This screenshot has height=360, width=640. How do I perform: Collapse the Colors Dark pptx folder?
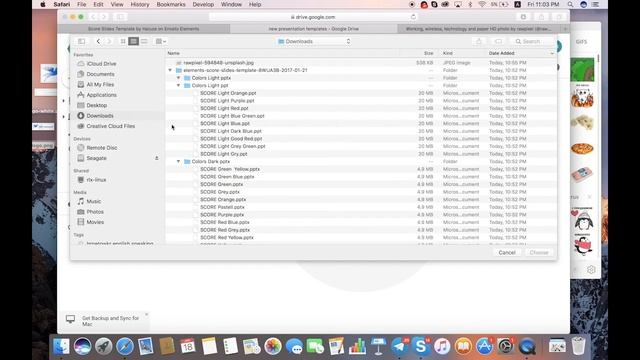click(x=178, y=162)
